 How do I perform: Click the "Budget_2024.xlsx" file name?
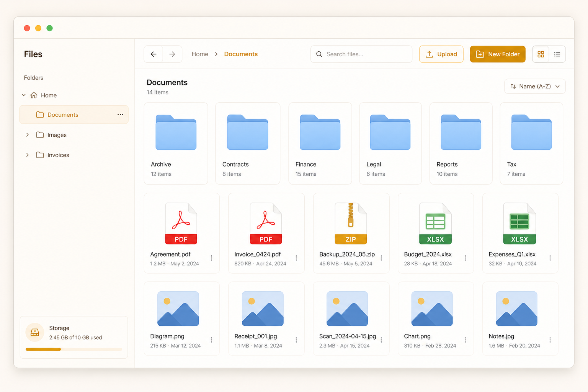pos(428,254)
